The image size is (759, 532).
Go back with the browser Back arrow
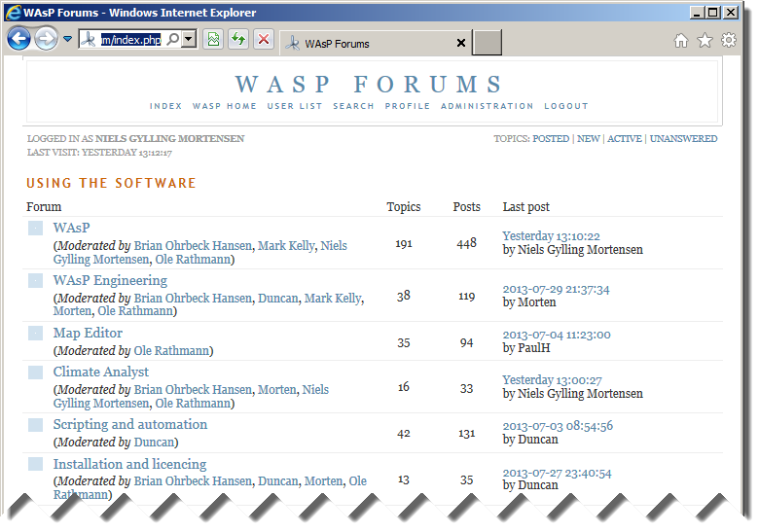pyautogui.click(x=18, y=38)
